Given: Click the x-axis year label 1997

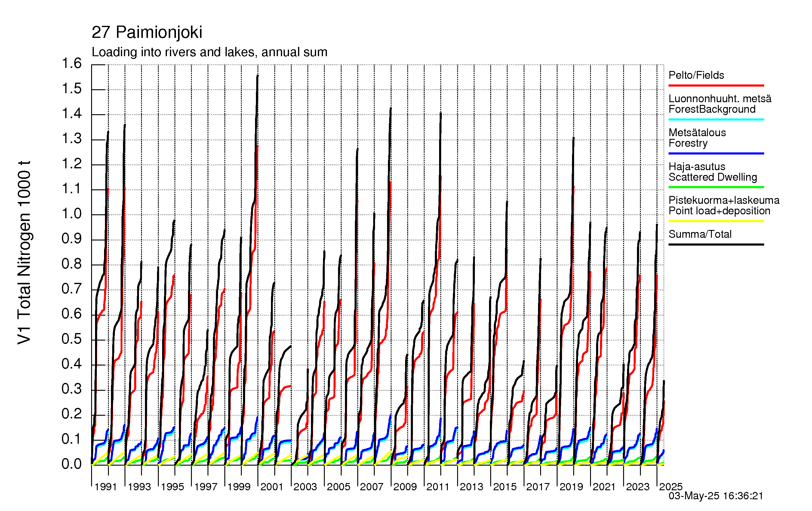Looking at the screenshot, I should pyautogui.click(x=205, y=487).
